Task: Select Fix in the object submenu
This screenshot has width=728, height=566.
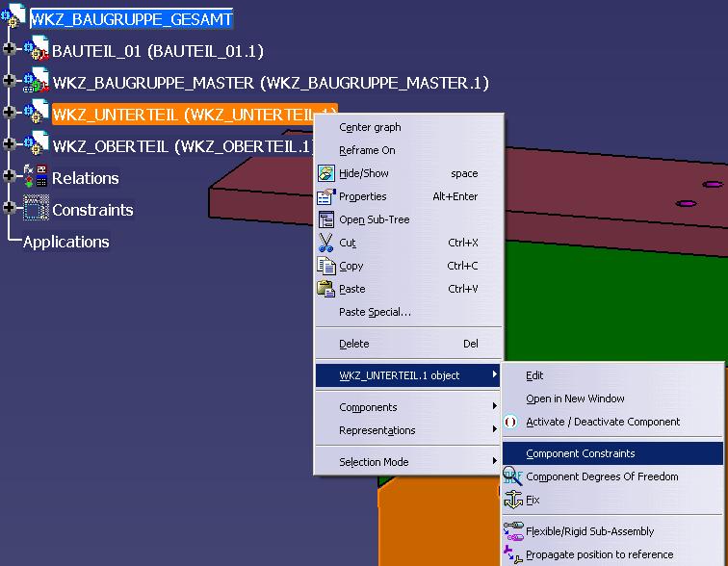Action: pos(612,500)
